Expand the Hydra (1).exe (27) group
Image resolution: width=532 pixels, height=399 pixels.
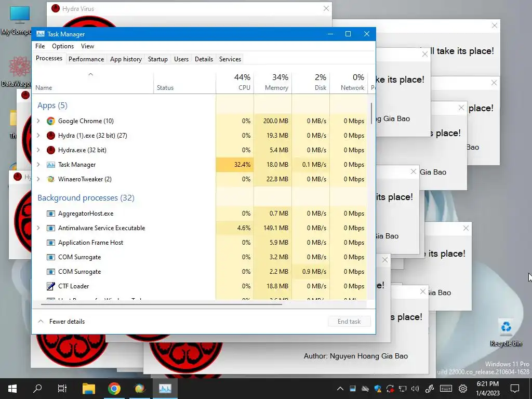pos(38,136)
